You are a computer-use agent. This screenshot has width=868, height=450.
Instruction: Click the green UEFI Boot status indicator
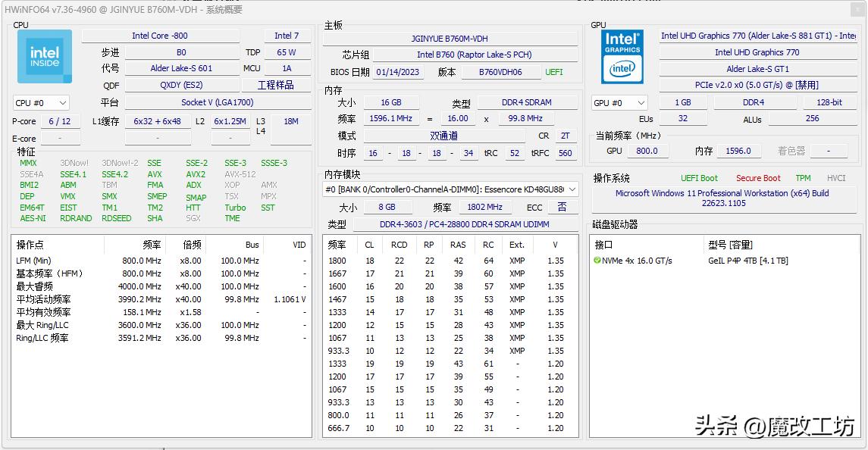point(699,177)
